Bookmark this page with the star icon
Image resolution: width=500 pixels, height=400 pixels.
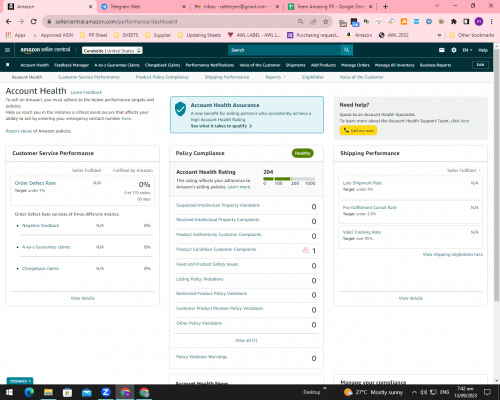pos(326,22)
